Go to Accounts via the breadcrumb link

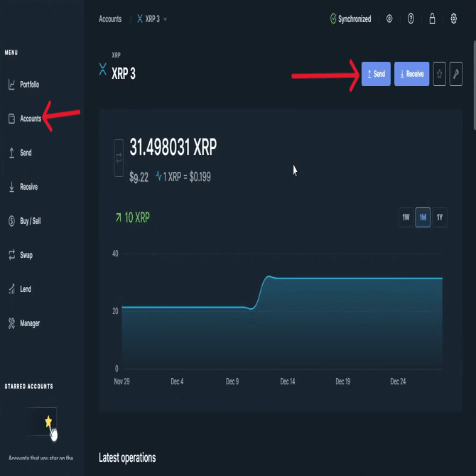(x=110, y=18)
